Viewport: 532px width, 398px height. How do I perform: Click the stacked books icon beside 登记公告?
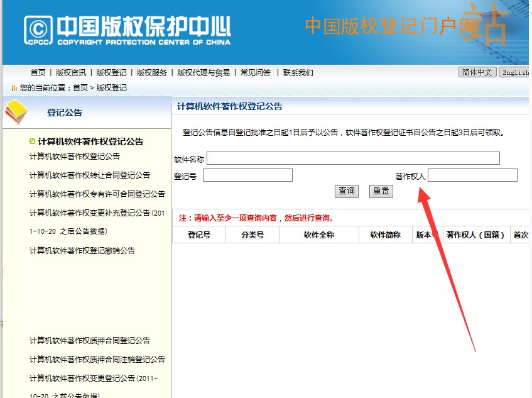tap(16, 112)
